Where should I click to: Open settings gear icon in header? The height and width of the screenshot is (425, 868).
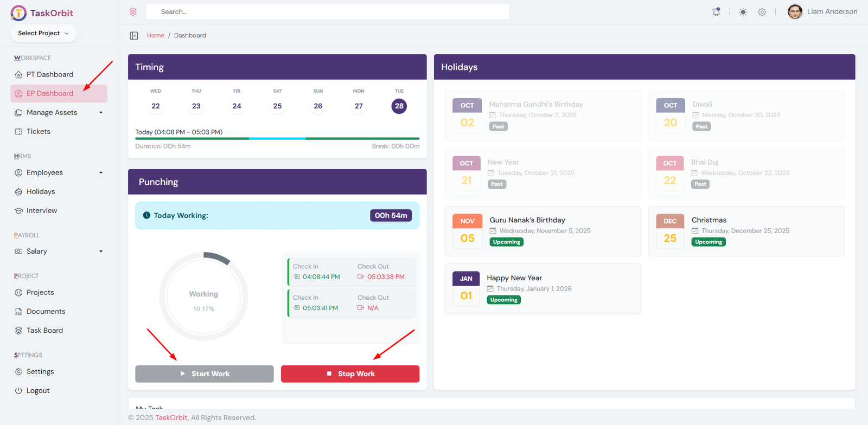tap(762, 12)
